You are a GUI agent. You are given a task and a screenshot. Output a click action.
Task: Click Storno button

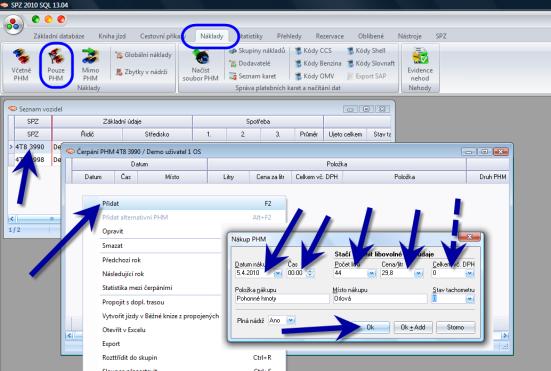(455, 327)
